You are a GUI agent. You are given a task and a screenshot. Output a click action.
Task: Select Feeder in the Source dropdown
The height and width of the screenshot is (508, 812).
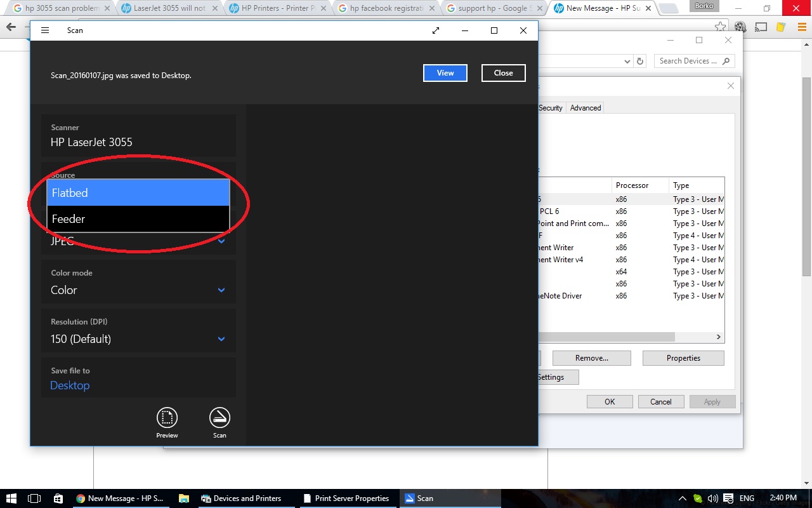138,218
